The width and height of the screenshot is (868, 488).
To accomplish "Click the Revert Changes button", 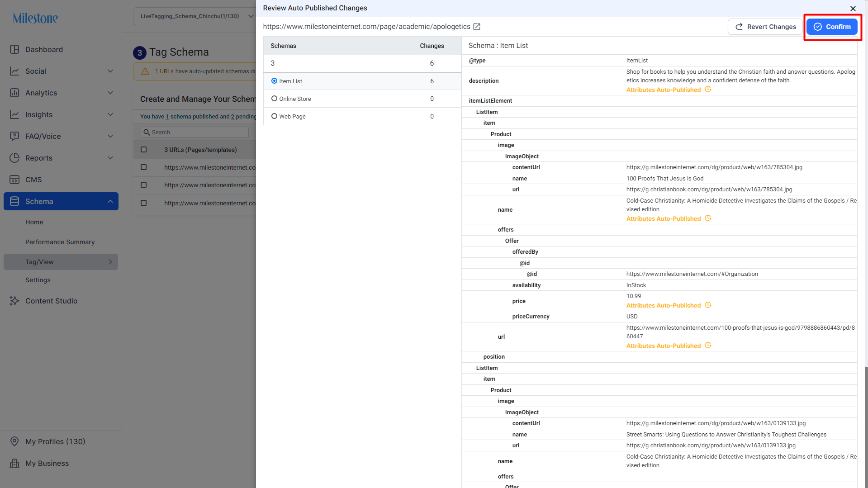I will pos(765,27).
